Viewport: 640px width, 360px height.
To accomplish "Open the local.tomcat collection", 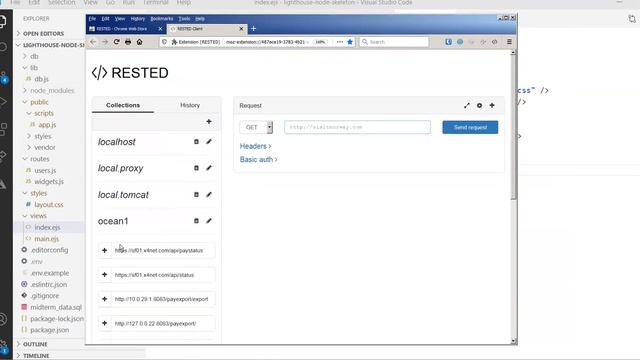I will click(123, 195).
